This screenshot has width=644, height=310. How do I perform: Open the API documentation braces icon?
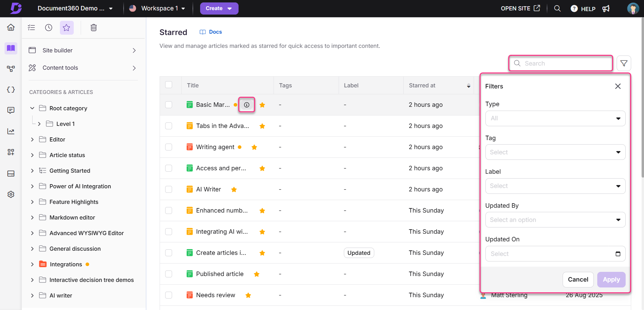coord(11,90)
